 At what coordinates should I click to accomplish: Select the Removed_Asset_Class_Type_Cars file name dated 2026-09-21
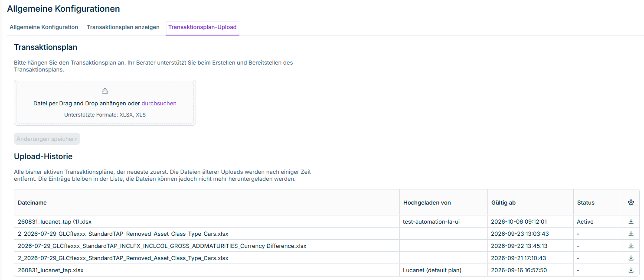123,258
